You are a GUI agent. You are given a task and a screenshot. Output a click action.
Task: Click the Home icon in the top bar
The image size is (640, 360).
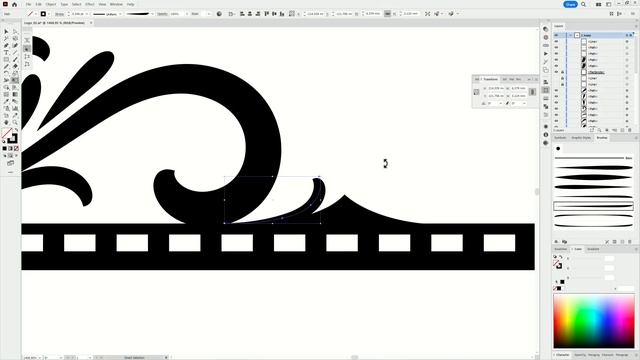pyautogui.click(x=14, y=4)
